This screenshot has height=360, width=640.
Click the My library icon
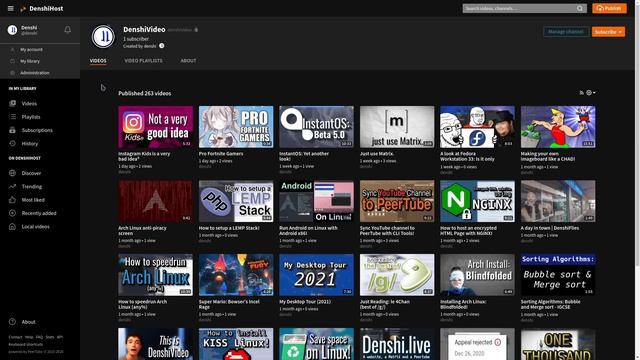pyautogui.click(x=12, y=61)
